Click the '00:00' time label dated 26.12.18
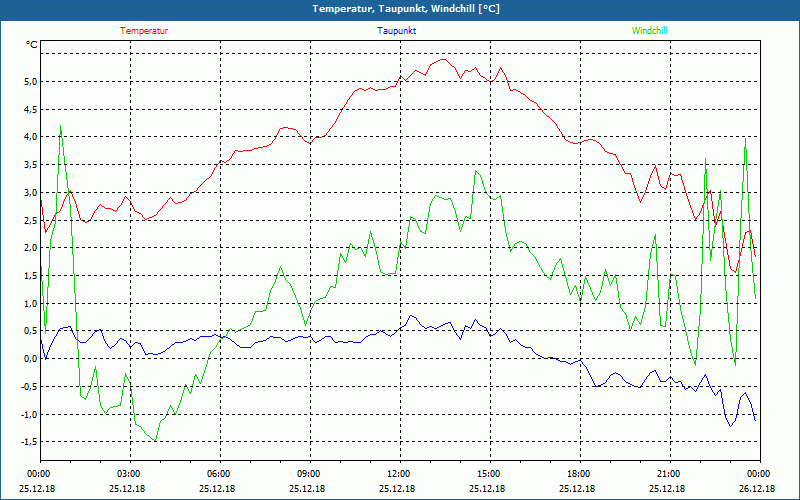Viewport: 800px width, 500px height. tap(760, 474)
